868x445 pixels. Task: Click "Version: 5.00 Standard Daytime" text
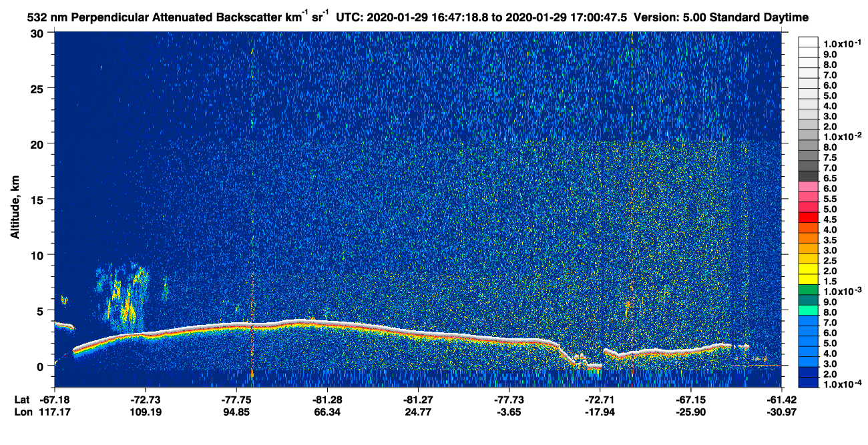click(722, 16)
